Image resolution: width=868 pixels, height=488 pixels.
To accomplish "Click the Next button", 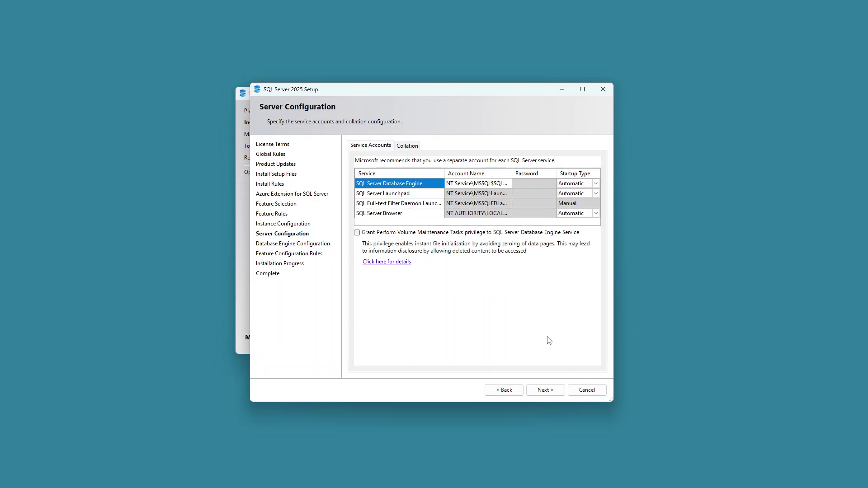I will point(546,390).
